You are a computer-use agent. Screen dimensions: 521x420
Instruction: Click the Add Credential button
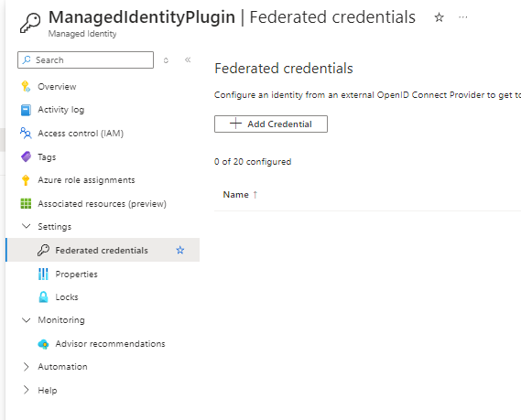tap(271, 124)
